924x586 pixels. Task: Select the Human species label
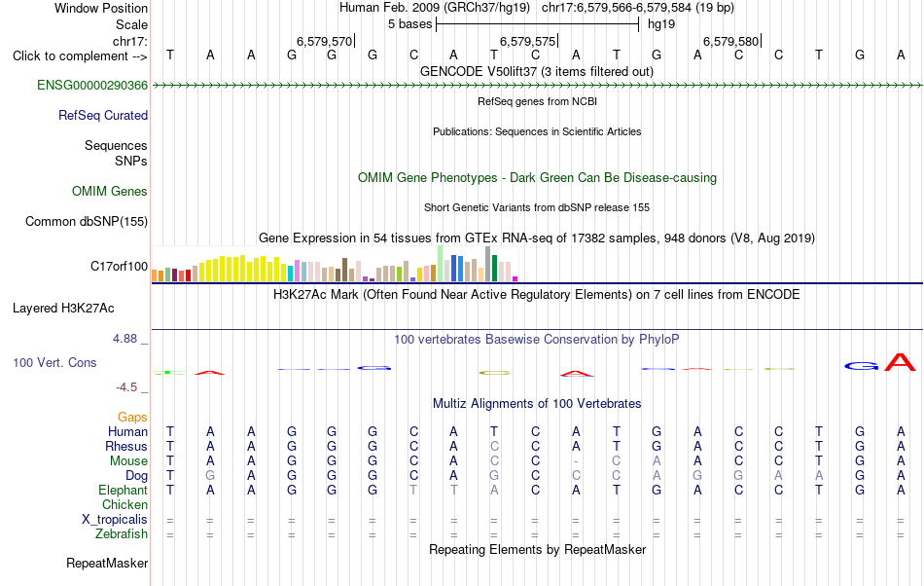127,431
